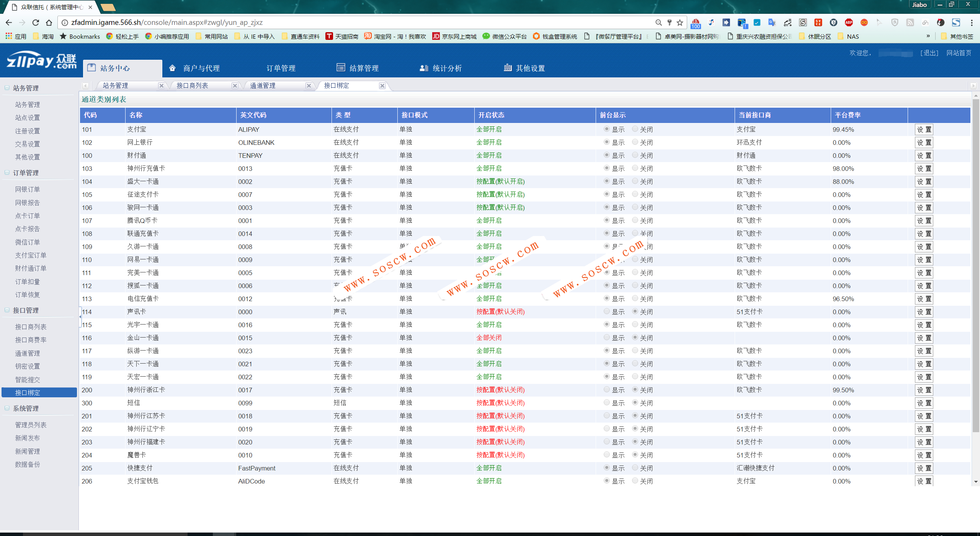Open the 天猫招商 bookmark
This screenshot has height=536, width=980.
coord(342,36)
